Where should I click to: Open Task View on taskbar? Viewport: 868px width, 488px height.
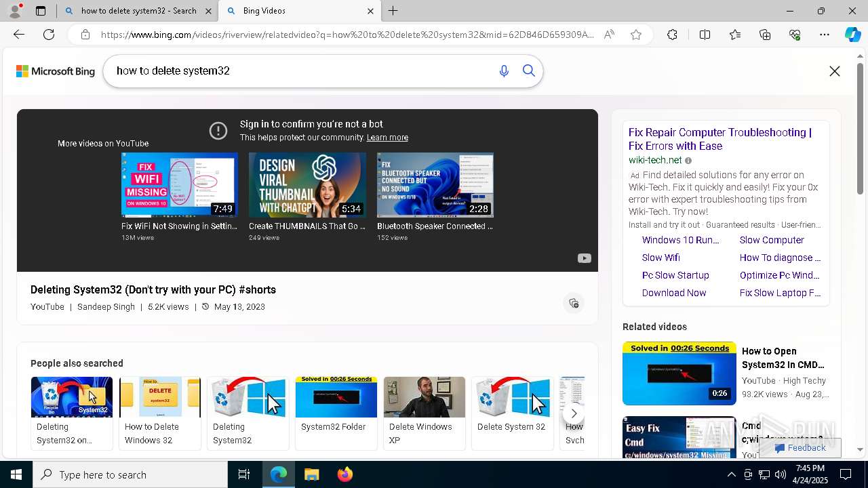[x=244, y=474]
